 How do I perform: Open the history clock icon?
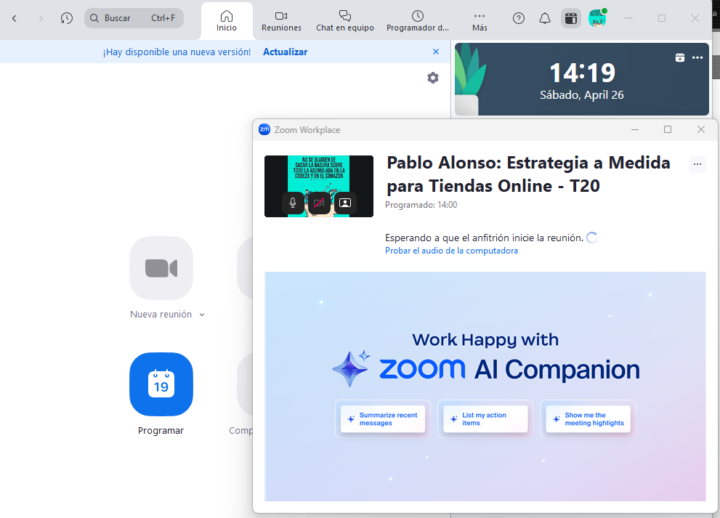click(67, 18)
